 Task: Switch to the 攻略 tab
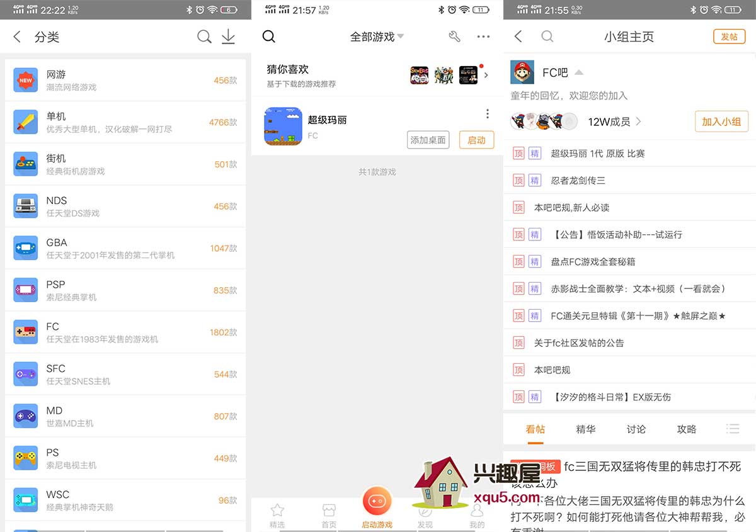(x=686, y=429)
